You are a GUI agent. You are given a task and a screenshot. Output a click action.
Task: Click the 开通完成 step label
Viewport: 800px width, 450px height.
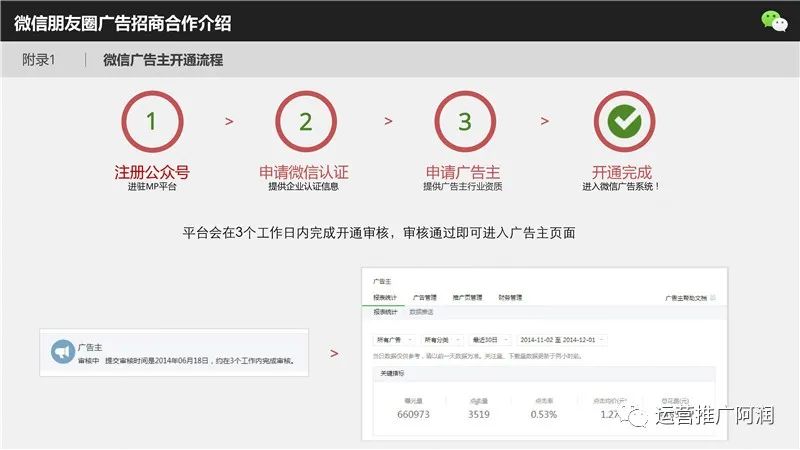click(621, 172)
